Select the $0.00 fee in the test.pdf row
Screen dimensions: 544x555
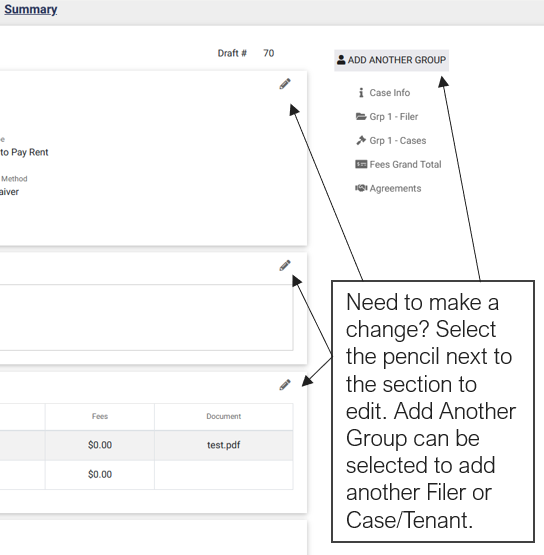click(x=100, y=445)
